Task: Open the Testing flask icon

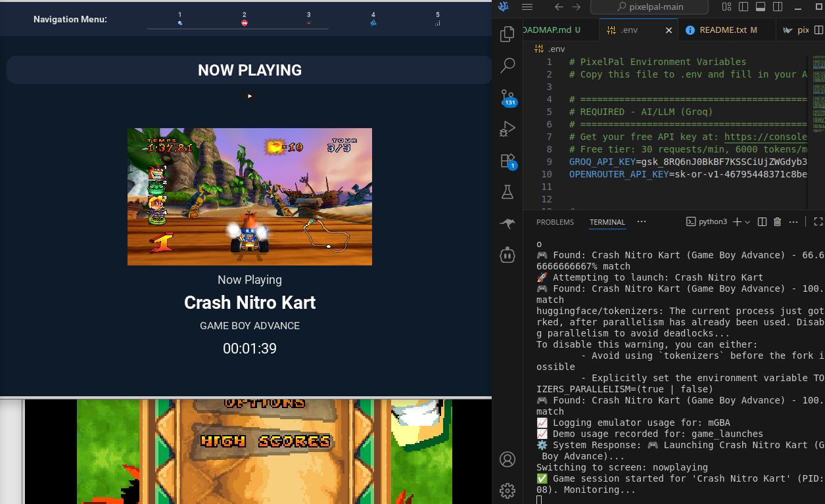Action: click(507, 192)
